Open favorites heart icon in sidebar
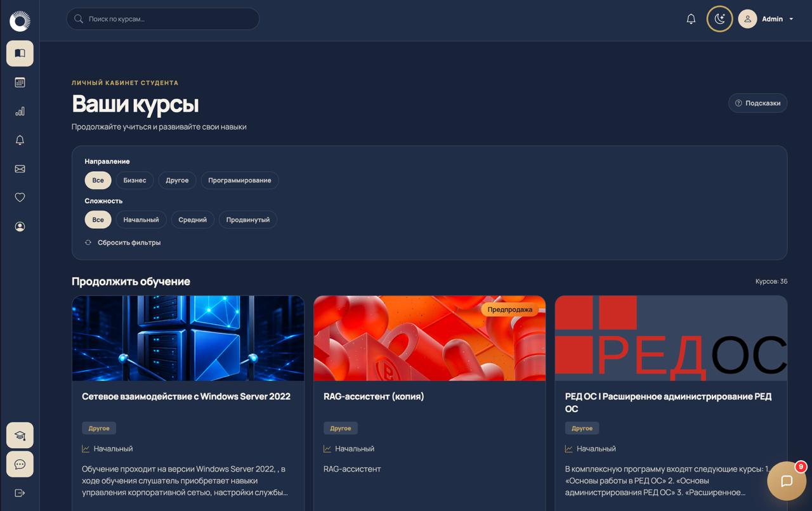This screenshot has width=812, height=511. (x=20, y=197)
